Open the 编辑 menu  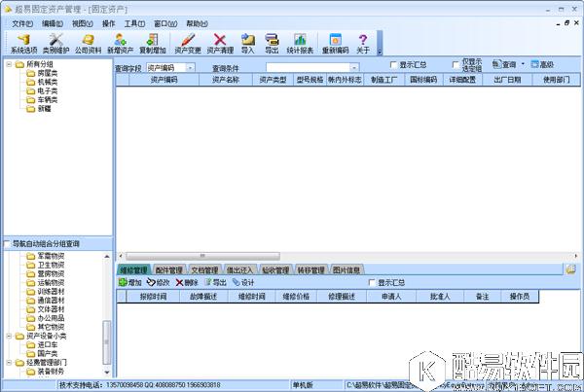(x=53, y=23)
